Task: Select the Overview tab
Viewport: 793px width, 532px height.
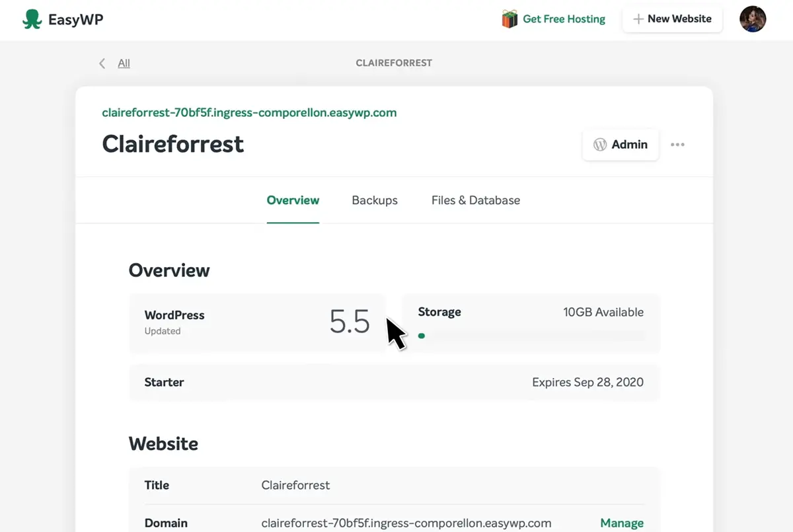Action: click(x=293, y=200)
